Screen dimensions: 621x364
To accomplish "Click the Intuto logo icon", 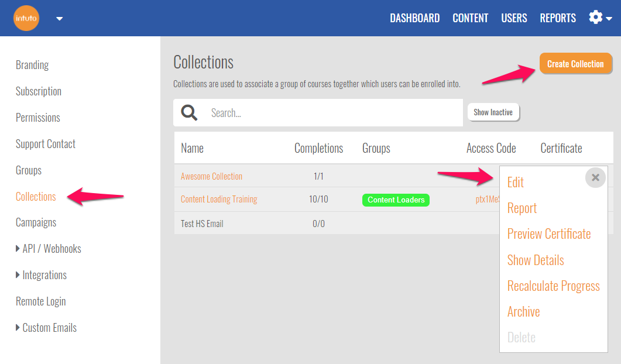I will [26, 18].
